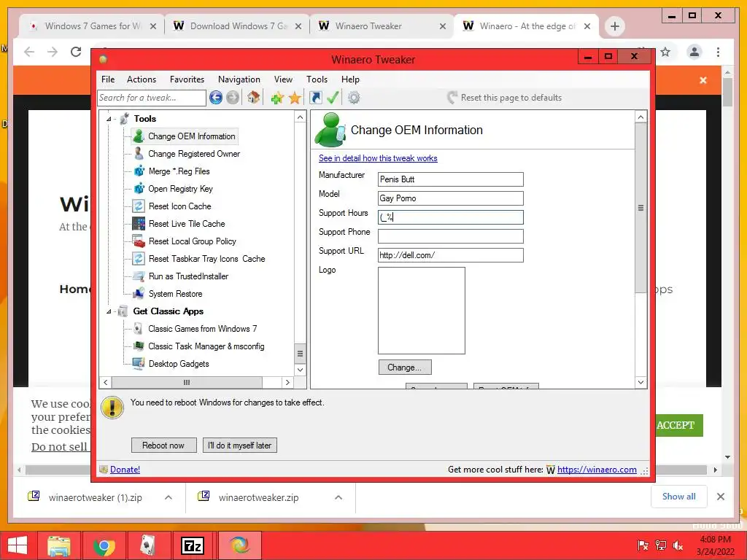Collapse the Get Classic Apps node
Screen dimensions: 747x560
(x=109, y=311)
